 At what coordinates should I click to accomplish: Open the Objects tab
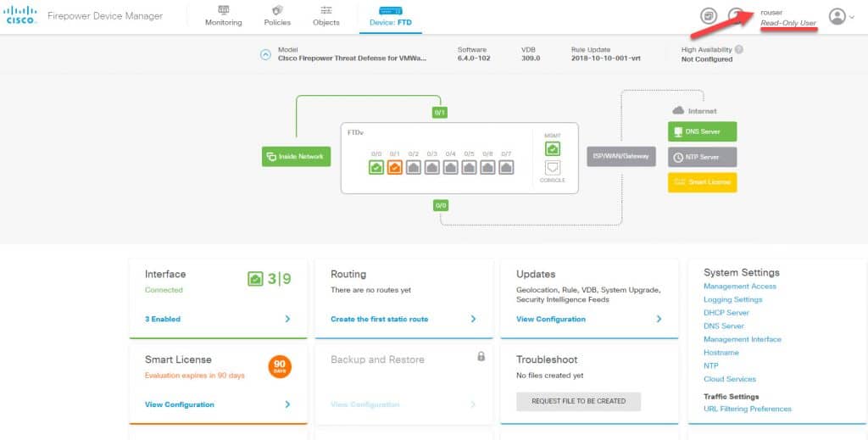point(326,17)
